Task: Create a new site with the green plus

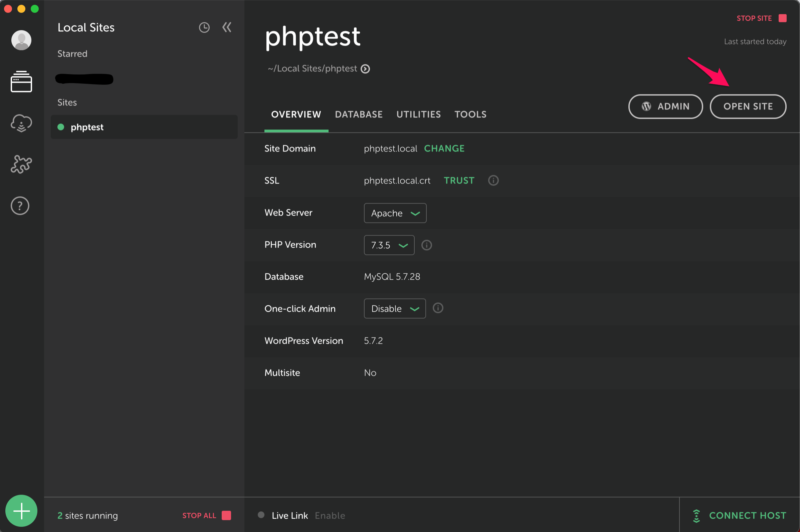Action: [x=21, y=510]
